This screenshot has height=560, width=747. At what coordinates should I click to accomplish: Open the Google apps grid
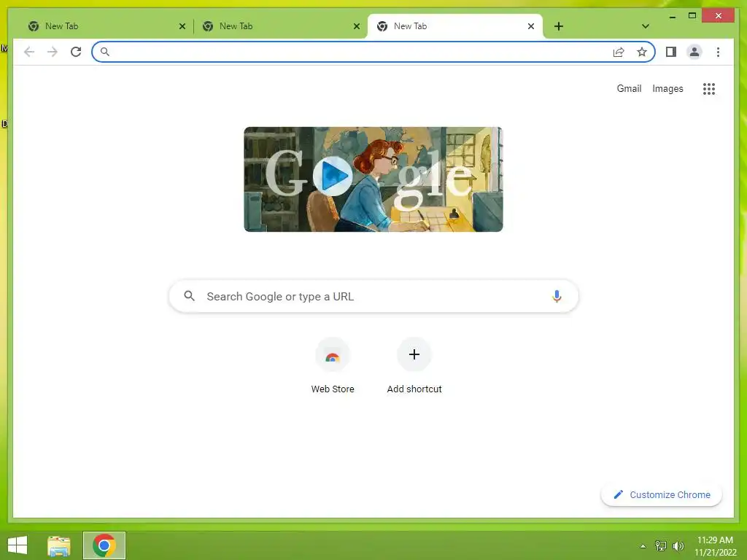(x=709, y=89)
